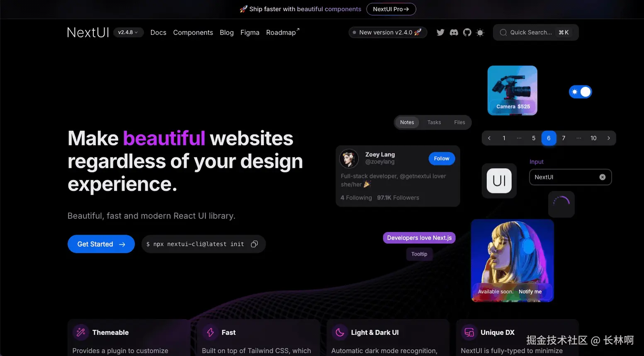
Task: Click the woman with headphones image
Action: tap(513, 260)
